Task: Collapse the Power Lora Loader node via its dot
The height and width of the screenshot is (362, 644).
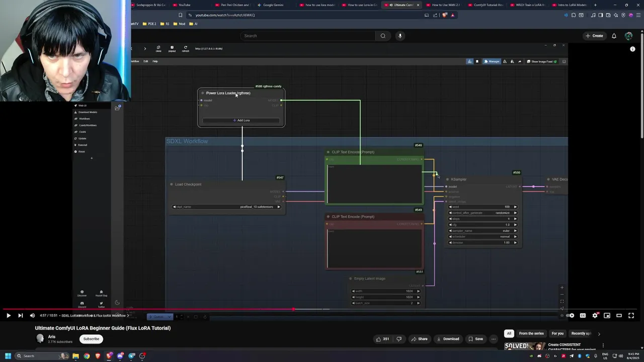Action: 203,93
